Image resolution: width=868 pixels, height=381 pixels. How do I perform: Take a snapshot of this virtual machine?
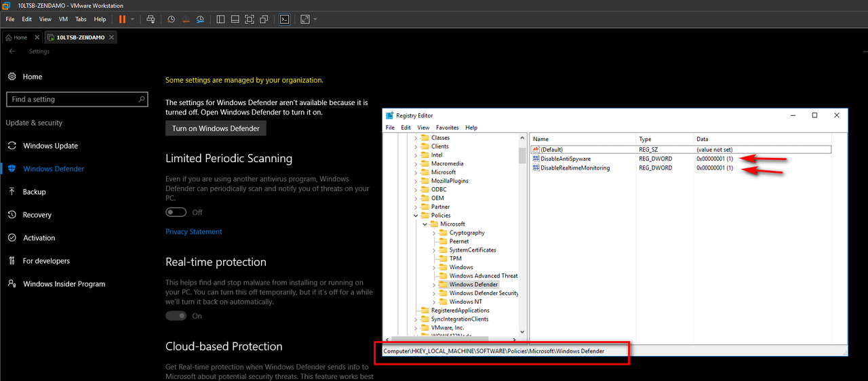[171, 19]
